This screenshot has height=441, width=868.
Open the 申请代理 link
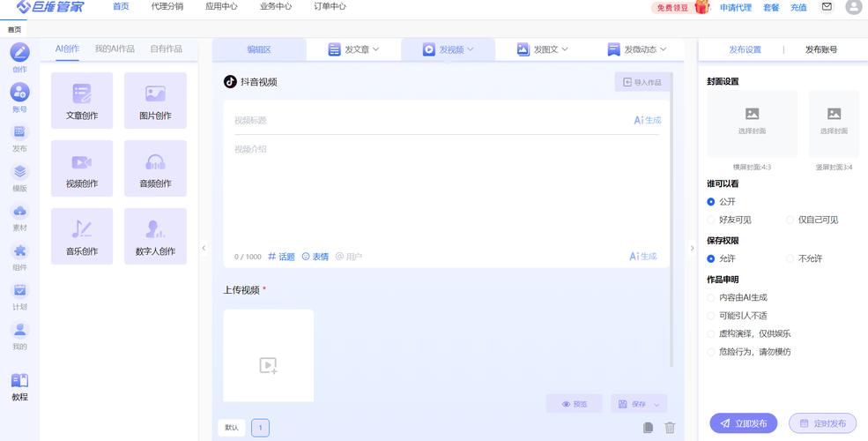pos(736,7)
